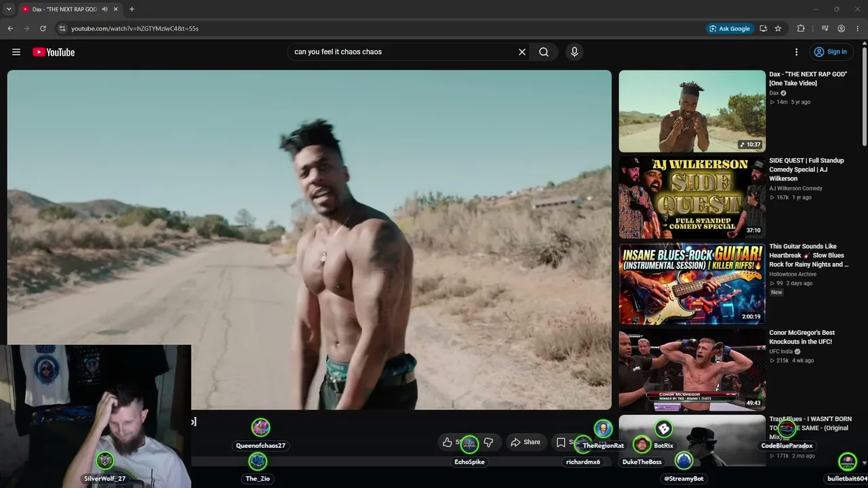Visit AJ Wilkerson Comedy channel
The image size is (868, 488).
click(795, 188)
